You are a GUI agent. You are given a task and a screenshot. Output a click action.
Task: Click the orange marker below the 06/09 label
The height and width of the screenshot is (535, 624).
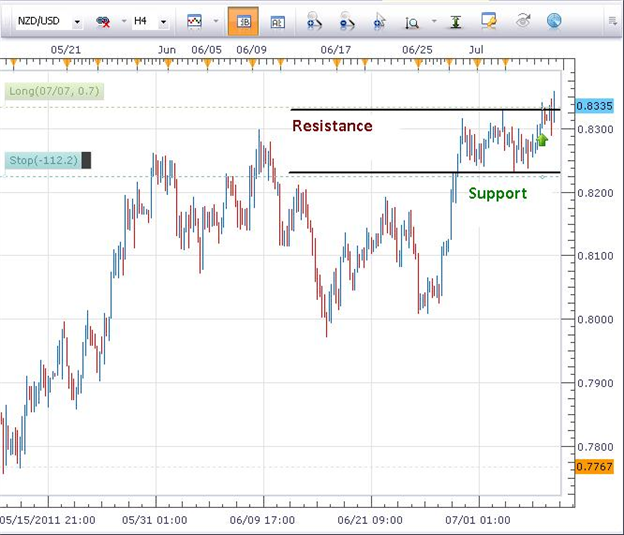[252, 63]
